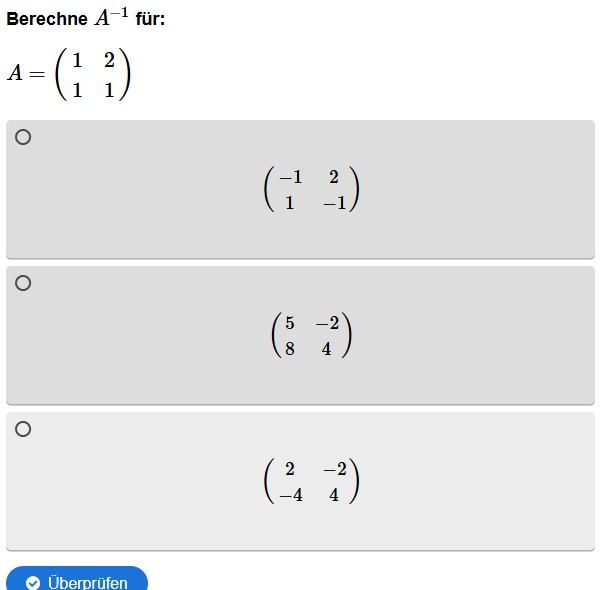Click the top-left −1 entry of the first answer

290,177
